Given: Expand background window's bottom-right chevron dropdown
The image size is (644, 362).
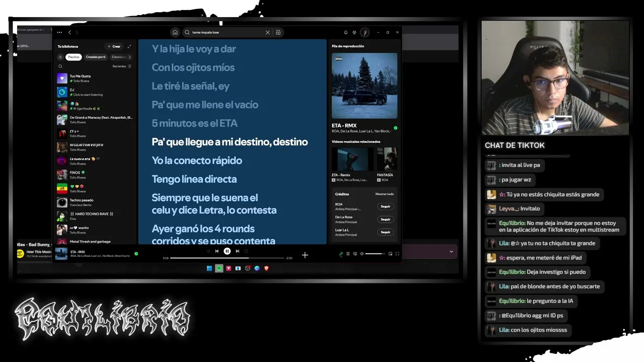Looking at the screenshot, I should [x=451, y=251].
